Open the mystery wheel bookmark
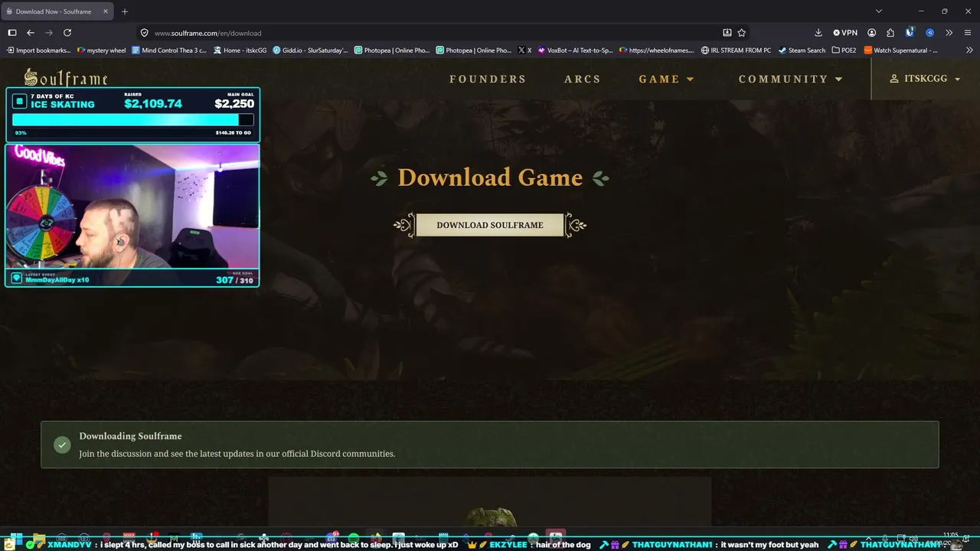The width and height of the screenshot is (980, 551). tap(102, 51)
